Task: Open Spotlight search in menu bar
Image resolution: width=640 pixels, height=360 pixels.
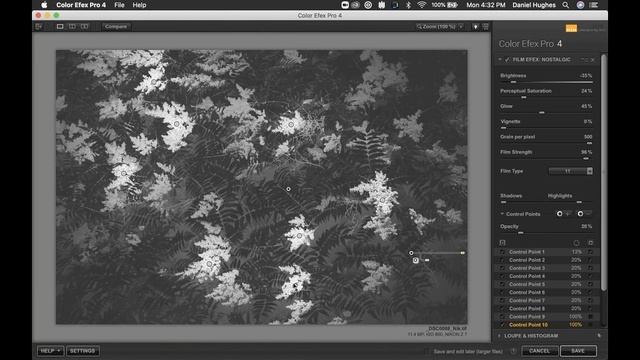Action: click(x=566, y=5)
